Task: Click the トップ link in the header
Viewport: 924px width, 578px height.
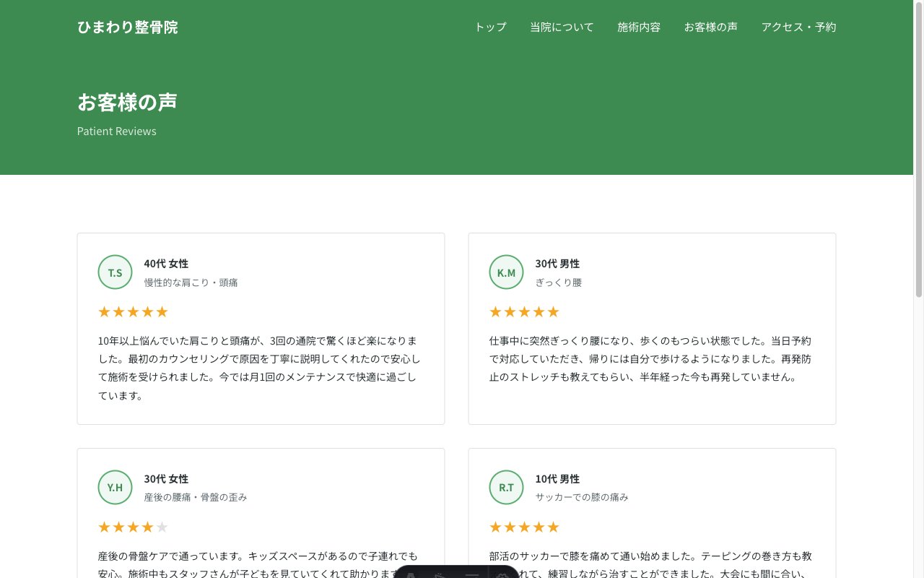Action: [x=489, y=27]
